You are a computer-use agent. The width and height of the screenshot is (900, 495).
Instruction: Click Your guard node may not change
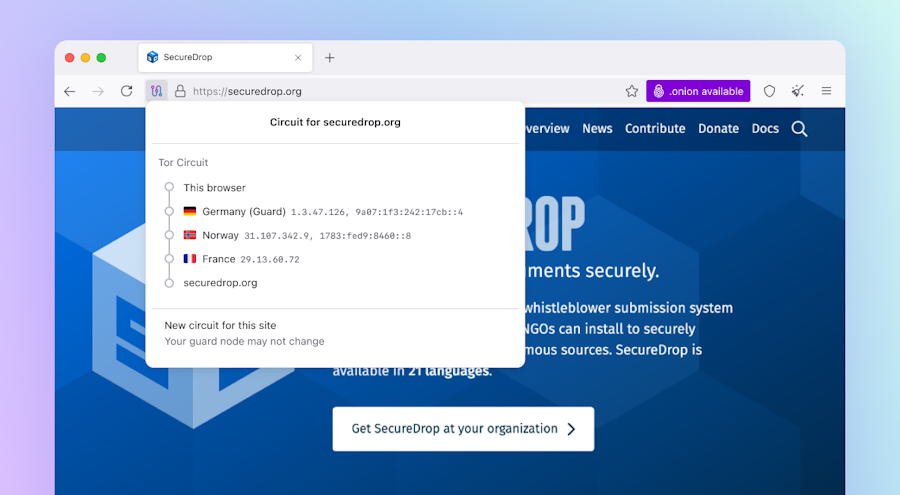pyautogui.click(x=245, y=341)
